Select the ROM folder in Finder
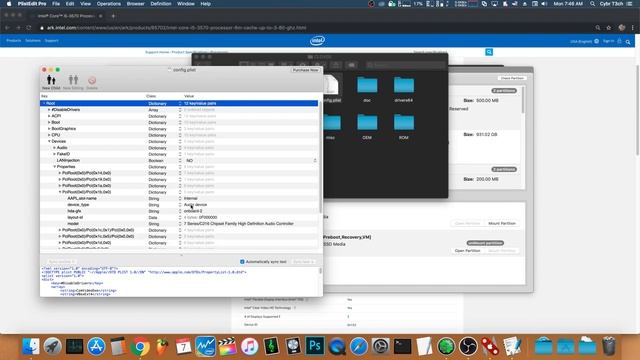This screenshot has height=360, width=640. 404,127
